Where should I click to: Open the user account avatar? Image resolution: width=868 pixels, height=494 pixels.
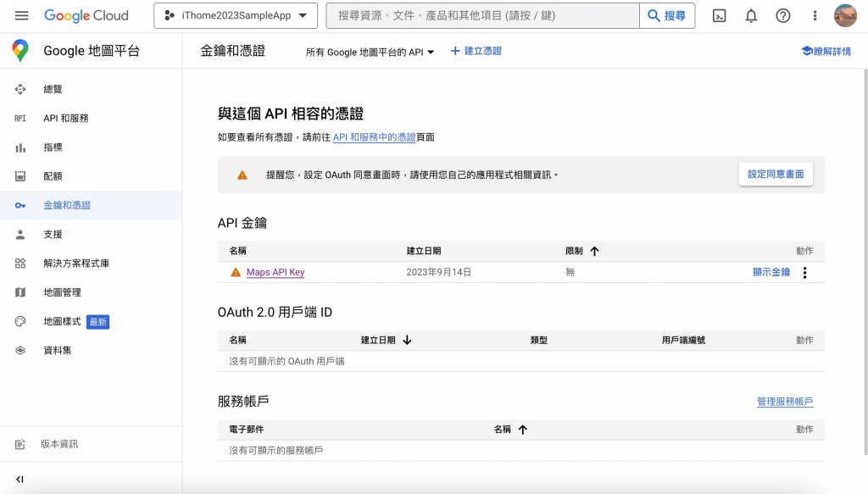845,15
